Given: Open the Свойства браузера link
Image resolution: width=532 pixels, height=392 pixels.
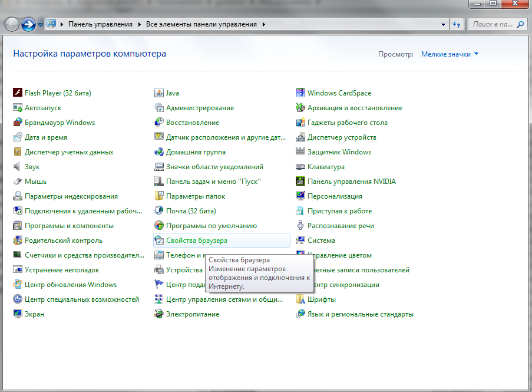Looking at the screenshot, I should pyautogui.click(x=196, y=241).
